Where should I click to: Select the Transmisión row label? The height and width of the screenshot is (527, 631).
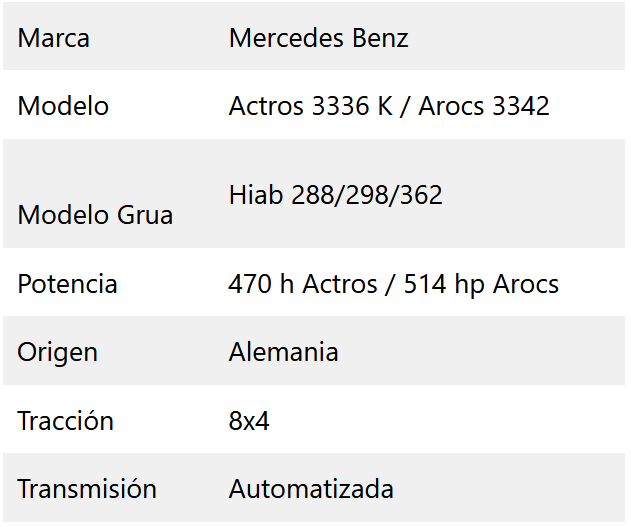tap(87, 489)
